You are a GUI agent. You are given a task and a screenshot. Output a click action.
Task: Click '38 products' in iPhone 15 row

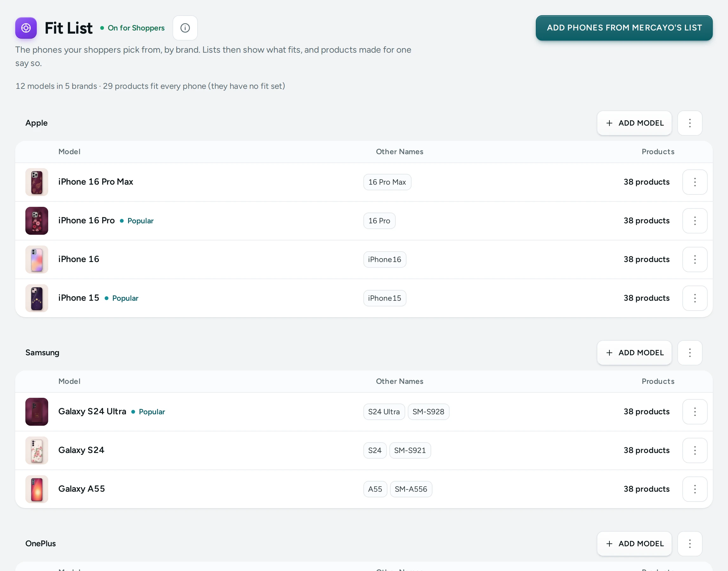[x=647, y=298]
